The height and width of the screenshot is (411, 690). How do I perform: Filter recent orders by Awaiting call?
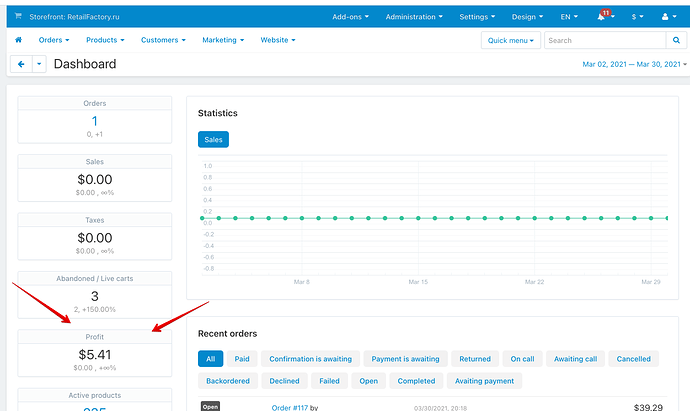(x=575, y=359)
